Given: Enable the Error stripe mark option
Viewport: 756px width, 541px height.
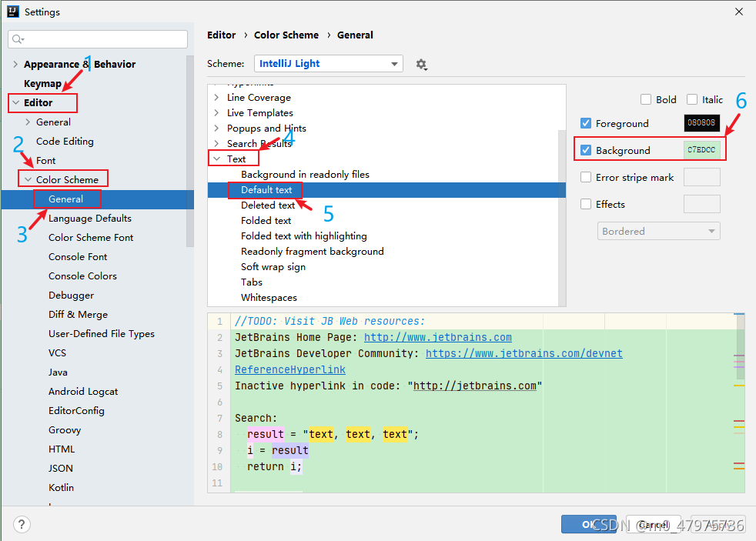Looking at the screenshot, I should click(585, 177).
